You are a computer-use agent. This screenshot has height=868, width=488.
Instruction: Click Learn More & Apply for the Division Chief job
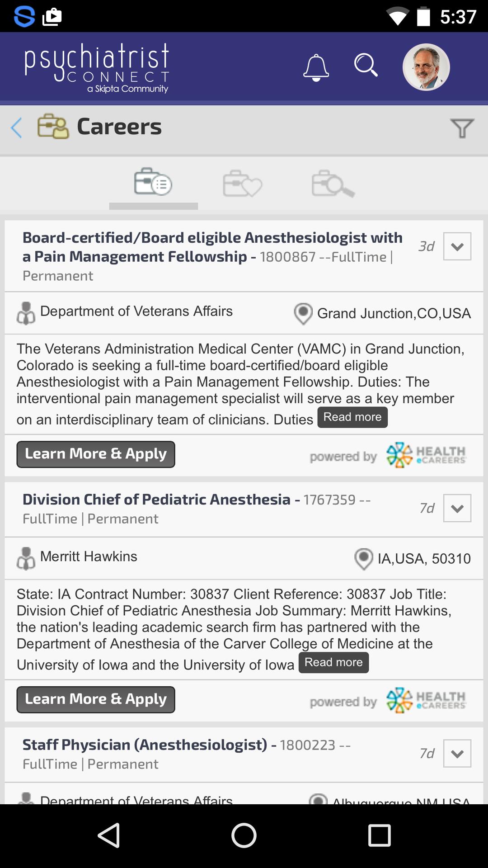point(96,700)
